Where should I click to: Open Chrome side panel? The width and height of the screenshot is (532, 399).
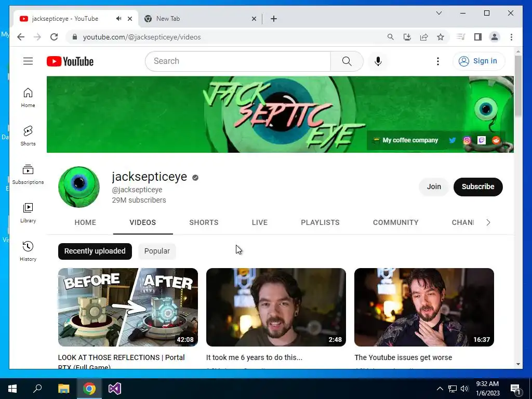(478, 37)
